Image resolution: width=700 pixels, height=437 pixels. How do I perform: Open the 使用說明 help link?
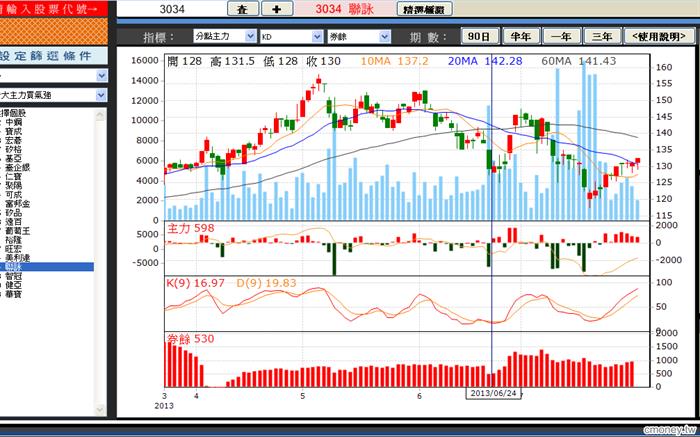click(659, 37)
